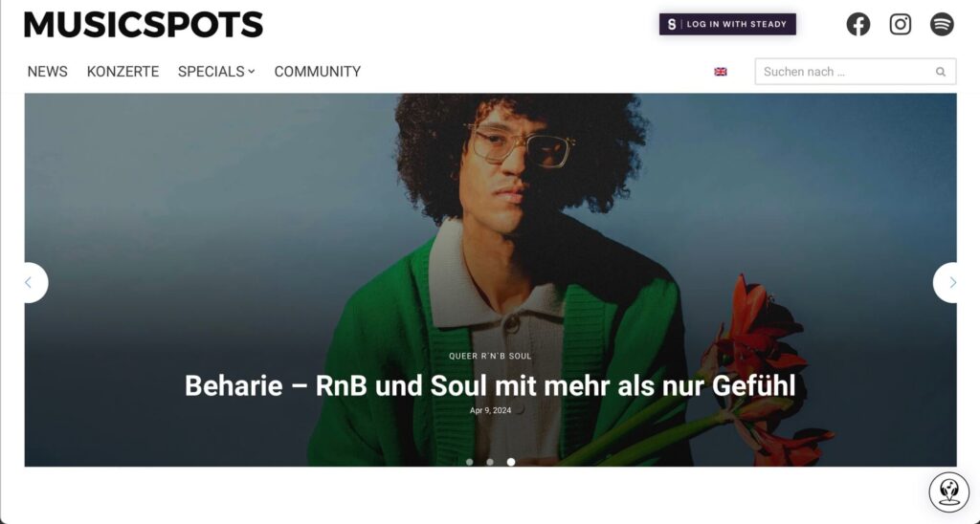Click Log in with Steady button

point(727,24)
